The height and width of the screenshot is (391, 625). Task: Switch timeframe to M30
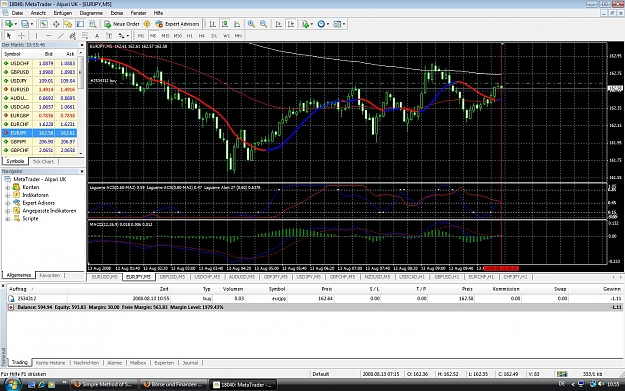(178, 36)
